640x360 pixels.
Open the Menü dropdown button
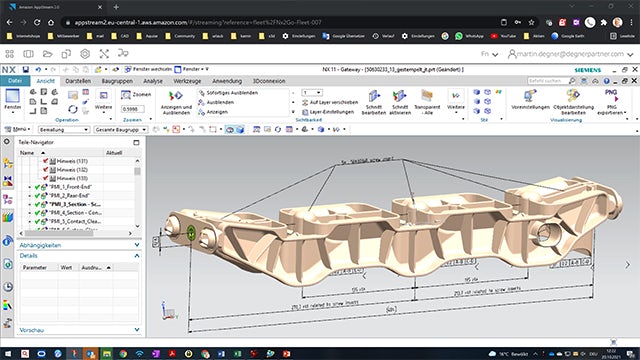pos(17,129)
